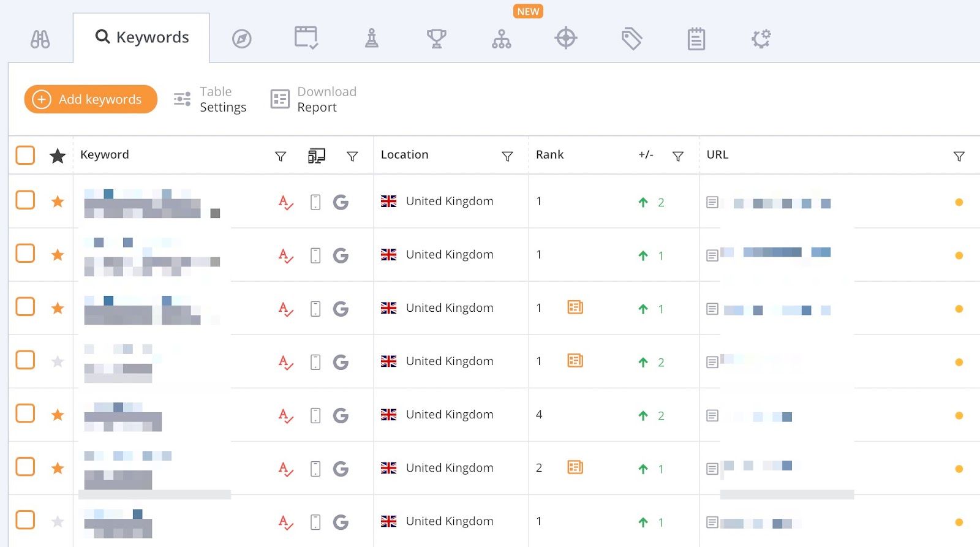Click the device and search engine column icon
The height and width of the screenshot is (547, 980).
[x=316, y=156]
